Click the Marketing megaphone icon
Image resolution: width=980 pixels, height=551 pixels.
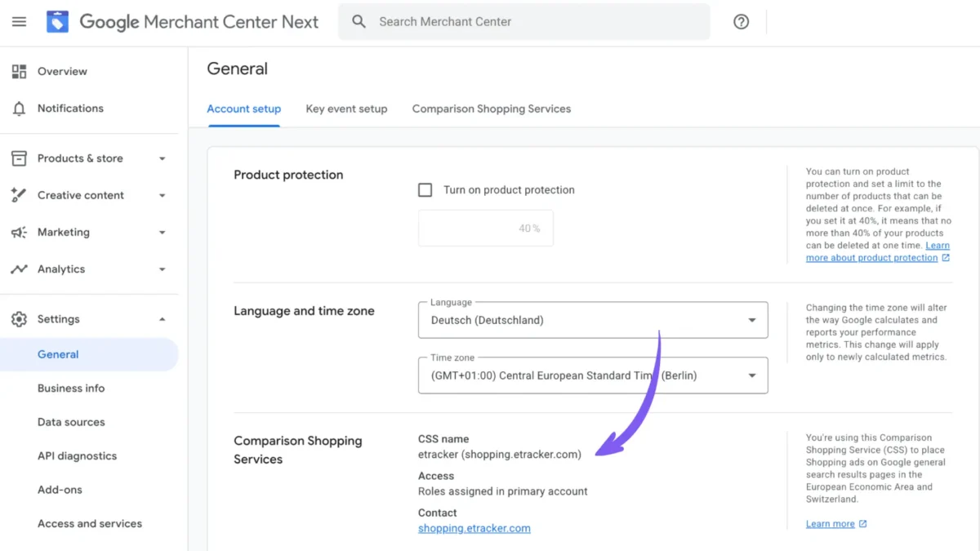[x=19, y=232]
